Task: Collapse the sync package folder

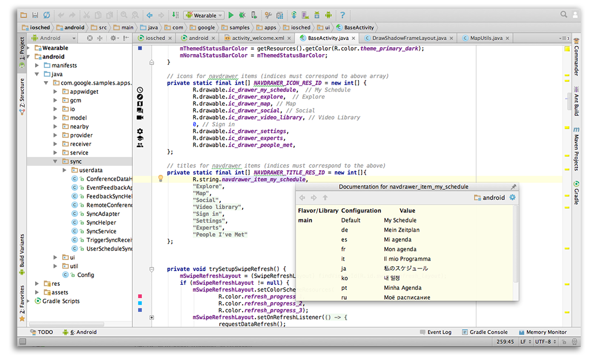Action: [55, 162]
